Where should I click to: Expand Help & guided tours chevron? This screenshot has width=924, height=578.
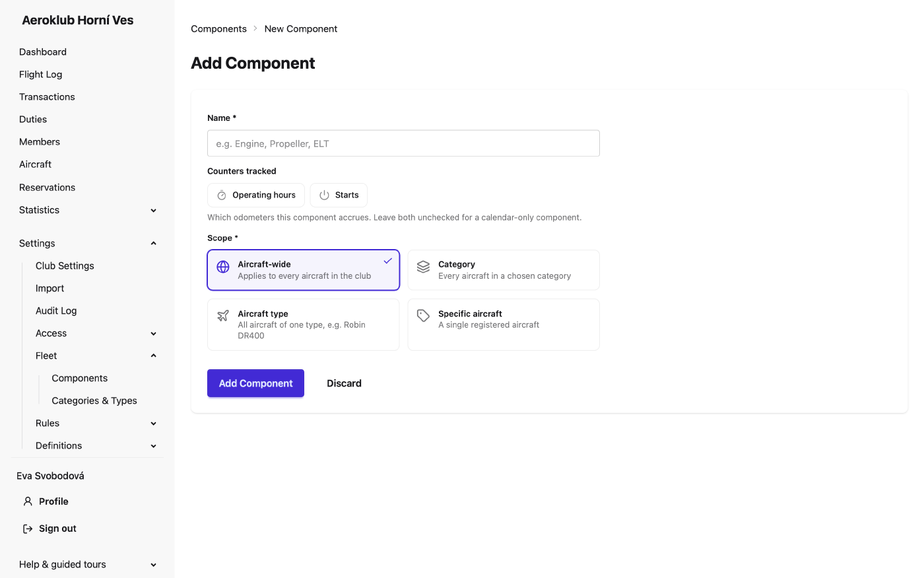click(x=154, y=565)
